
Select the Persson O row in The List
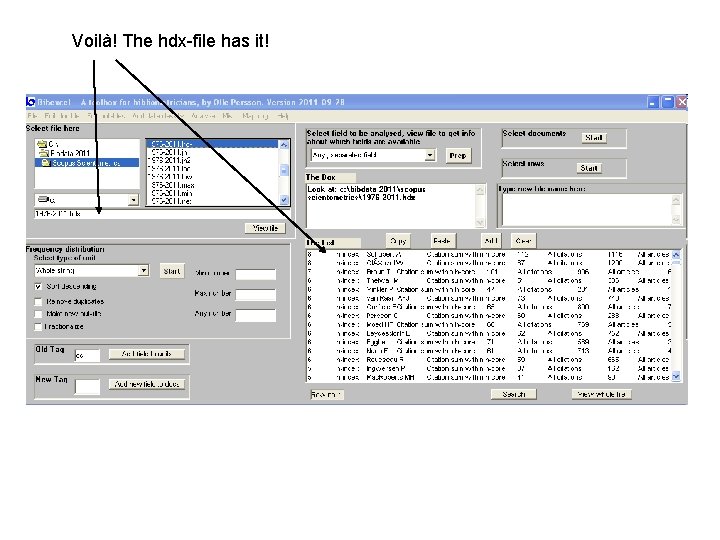[x=489, y=316]
